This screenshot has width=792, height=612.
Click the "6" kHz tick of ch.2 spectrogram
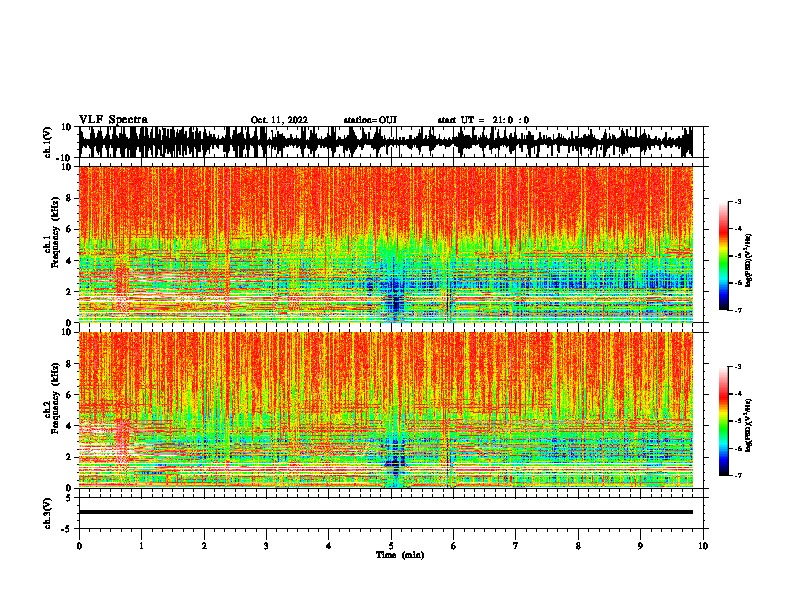pos(70,394)
